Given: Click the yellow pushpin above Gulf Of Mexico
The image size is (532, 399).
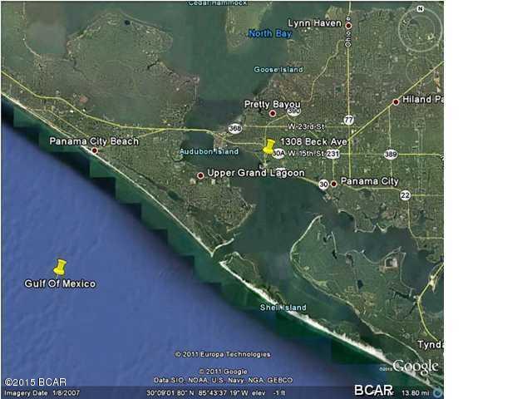Looking at the screenshot, I should [60, 268].
